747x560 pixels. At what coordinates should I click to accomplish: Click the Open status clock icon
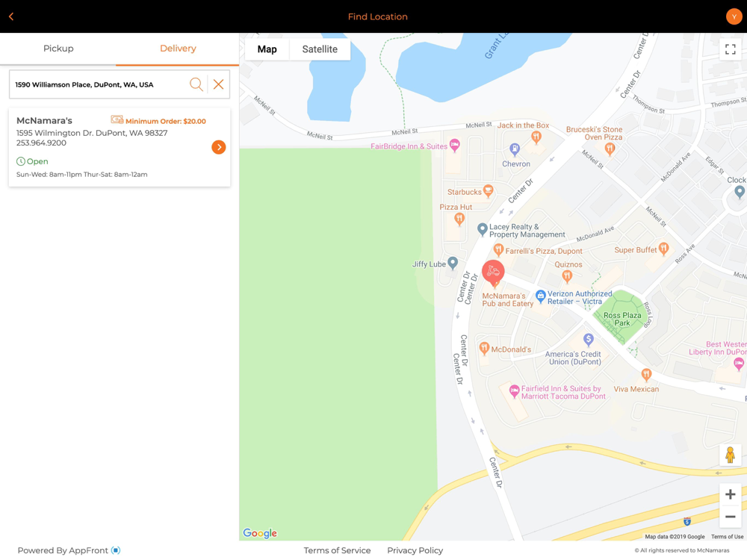pos(20,161)
